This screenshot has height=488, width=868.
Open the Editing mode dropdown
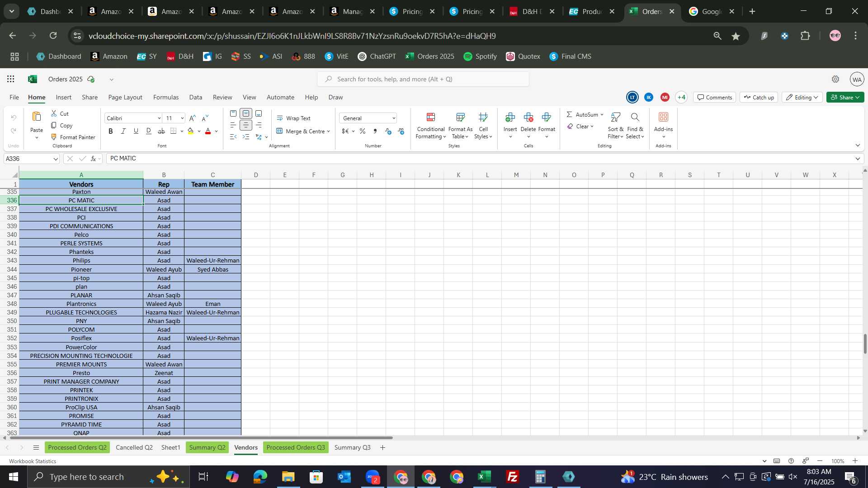point(802,97)
